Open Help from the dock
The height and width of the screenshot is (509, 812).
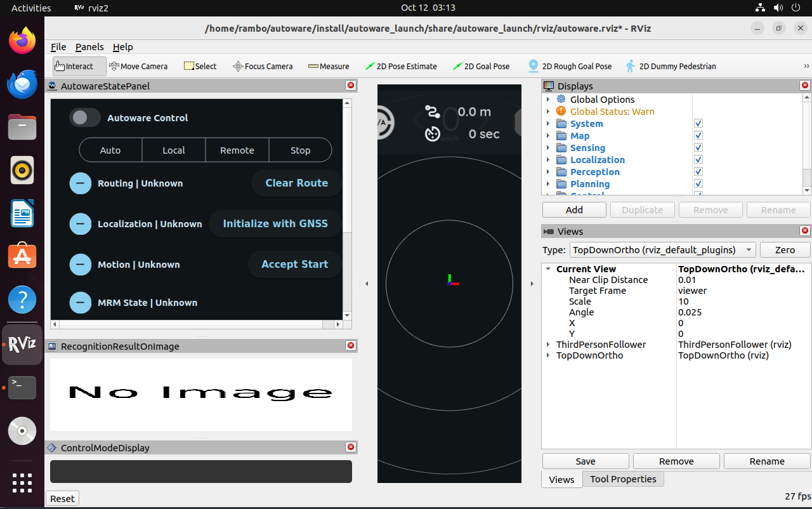pos(22,300)
